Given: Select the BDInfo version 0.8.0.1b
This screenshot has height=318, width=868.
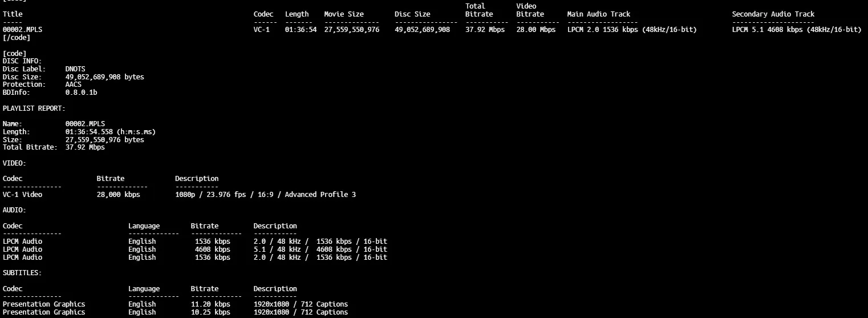Looking at the screenshot, I should (81, 92).
